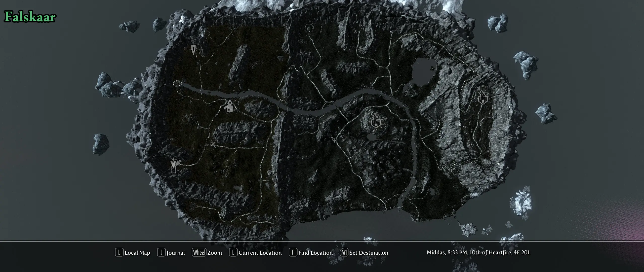The width and height of the screenshot is (644, 272).
Task: Open the Journal from the map
Action: coord(176,253)
